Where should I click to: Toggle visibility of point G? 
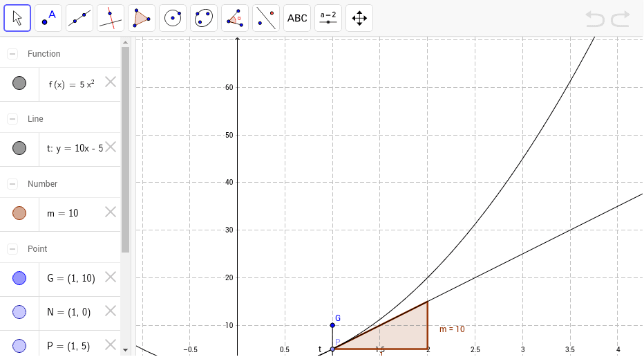[19, 278]
